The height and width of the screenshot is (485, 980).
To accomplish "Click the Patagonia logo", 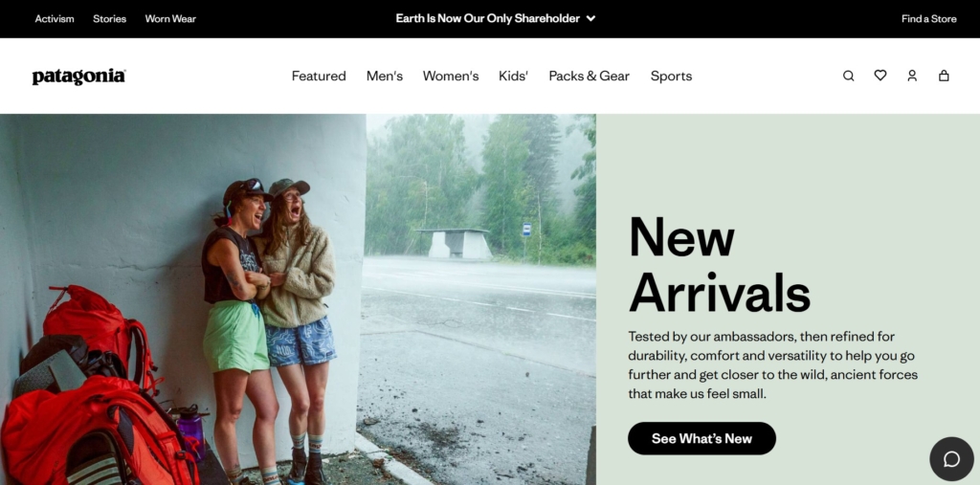I will (78, 77).
